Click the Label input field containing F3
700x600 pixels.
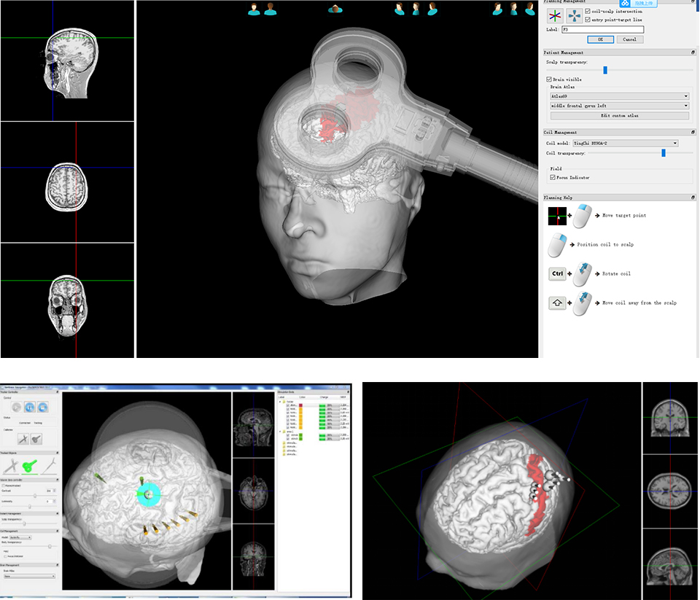coord(602,30)
